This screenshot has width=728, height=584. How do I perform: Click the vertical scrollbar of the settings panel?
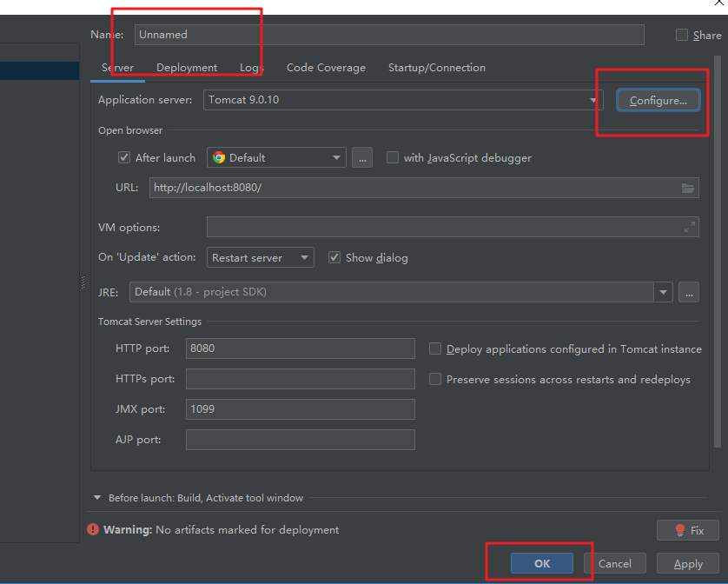click(x=718, y=251)
